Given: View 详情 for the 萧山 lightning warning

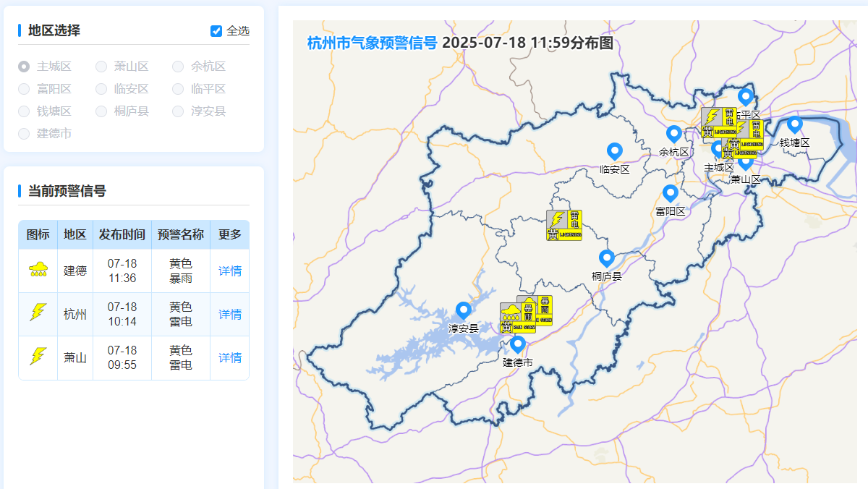Looking at the screenshot, I should 230,358.
